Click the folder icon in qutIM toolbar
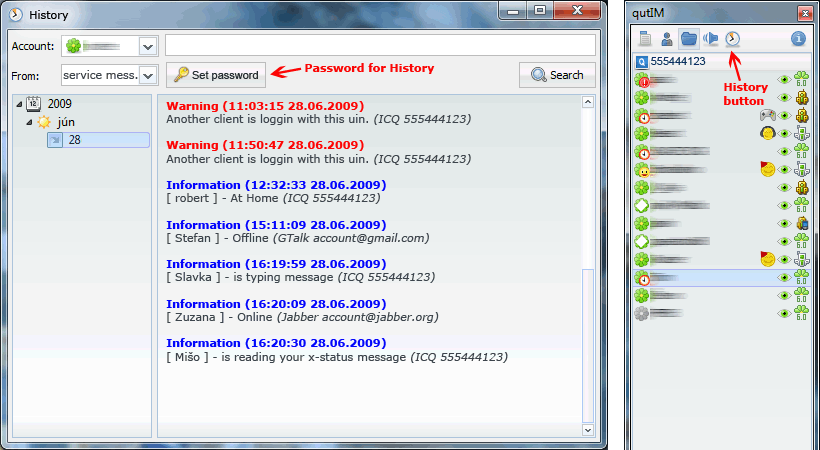This screenshot has height=450, width=820. tap(688, 39)
